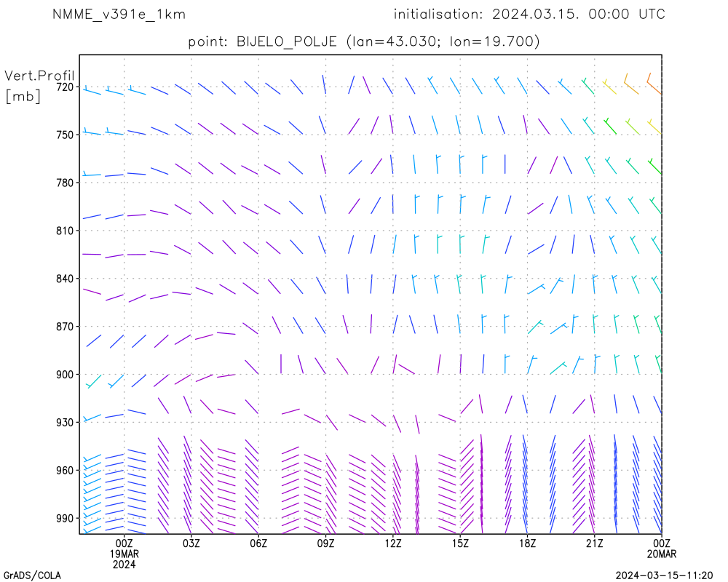Click the 750 pressure axis label

(65, 135)
